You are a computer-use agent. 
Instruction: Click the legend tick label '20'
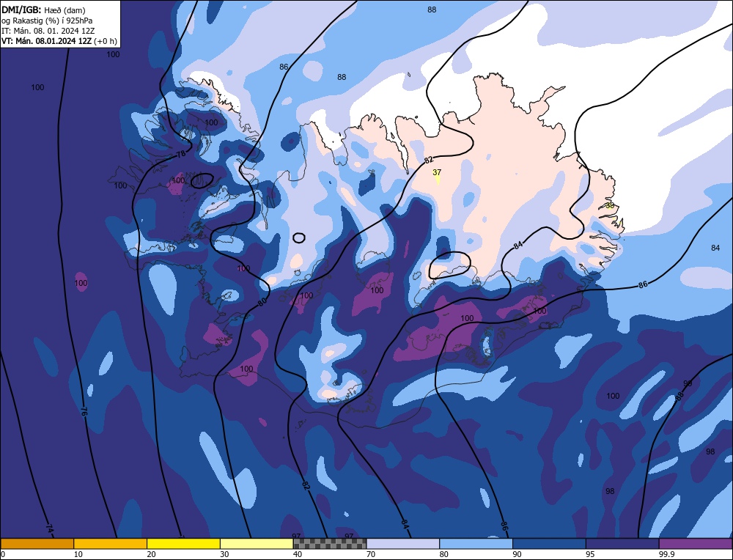[151, 554]
